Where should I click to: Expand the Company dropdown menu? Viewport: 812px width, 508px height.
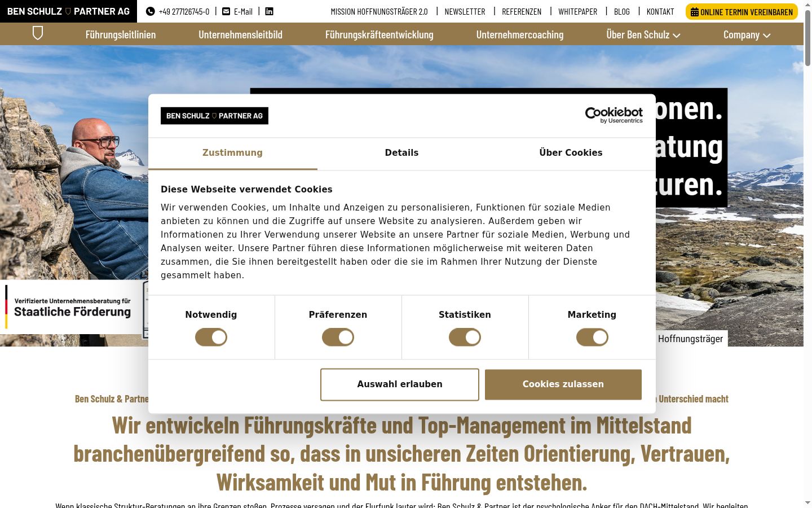pyautogui.click(x=747, y=34)
